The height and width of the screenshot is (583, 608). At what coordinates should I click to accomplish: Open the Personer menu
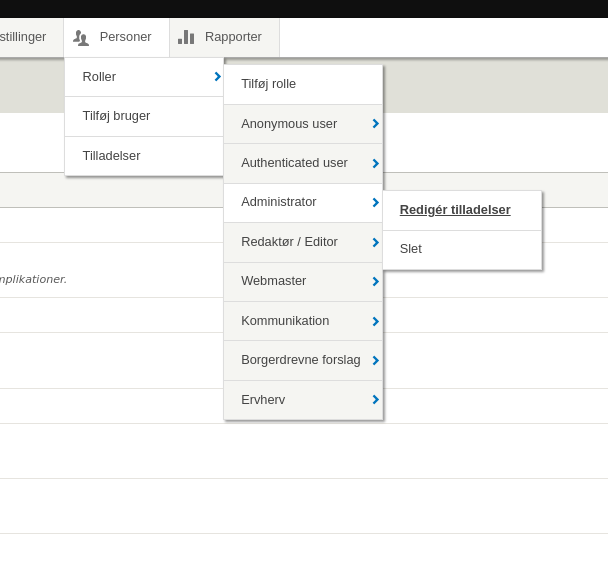(125, 37)
